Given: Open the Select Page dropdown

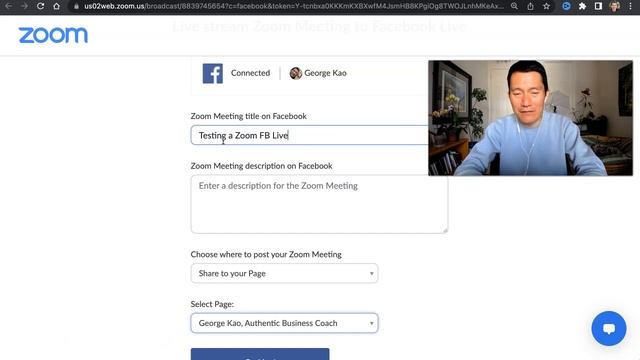Looking at the screenshot, I should click(x=284, y=323).
